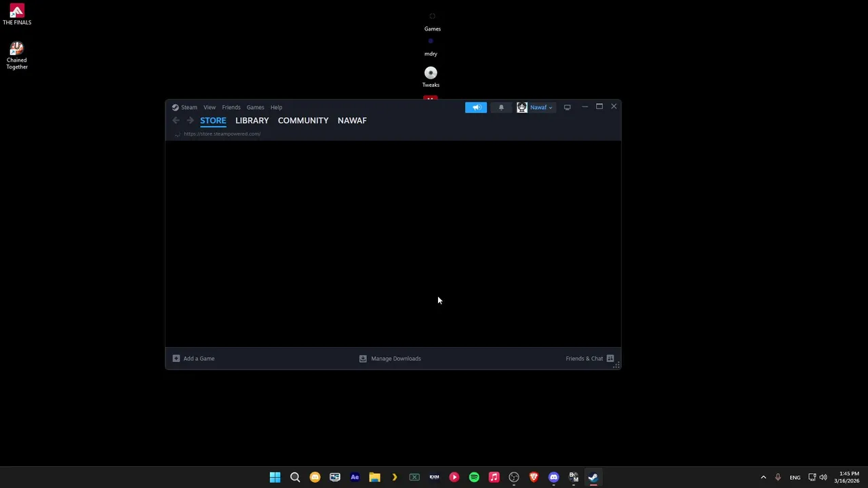Open the Friends menu
The height and width of the screenshot is (488, 868).
[x=231, y=107]
